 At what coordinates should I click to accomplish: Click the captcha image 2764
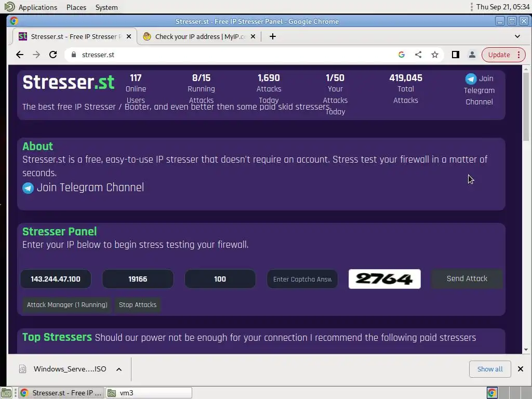click(384, 279)
